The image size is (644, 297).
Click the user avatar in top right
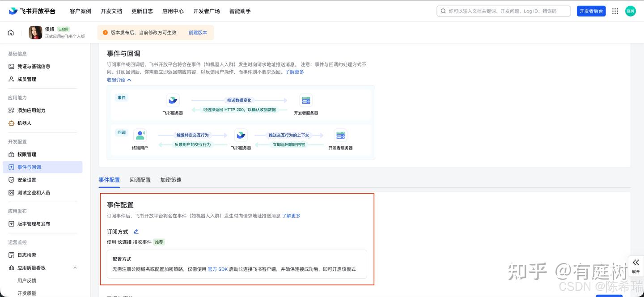click(x=630, y=11)
